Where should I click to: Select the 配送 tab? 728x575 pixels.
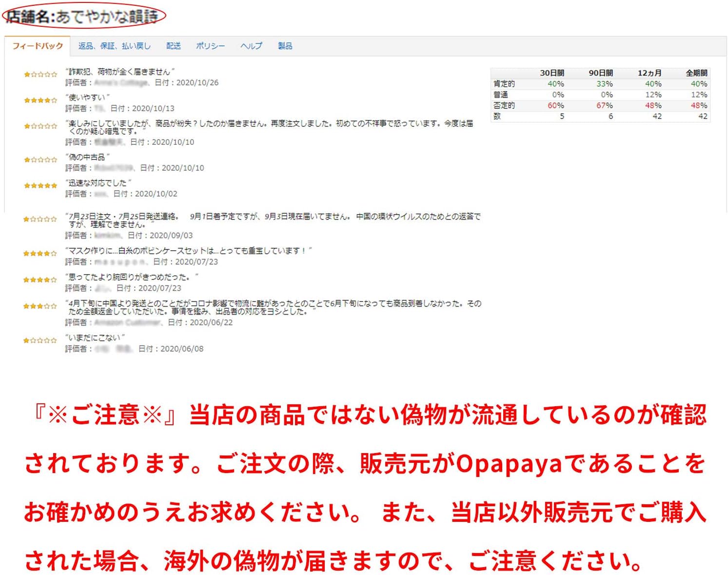click(173, 45)
